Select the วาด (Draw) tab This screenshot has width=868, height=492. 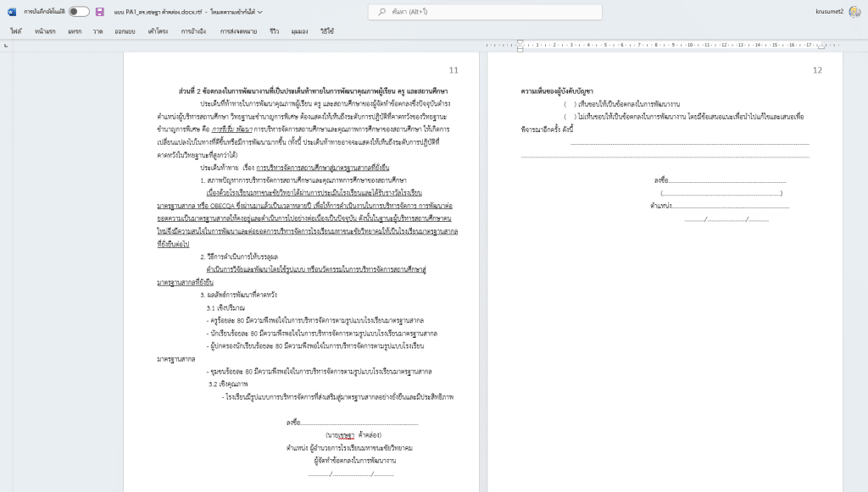tap(98, 31)
